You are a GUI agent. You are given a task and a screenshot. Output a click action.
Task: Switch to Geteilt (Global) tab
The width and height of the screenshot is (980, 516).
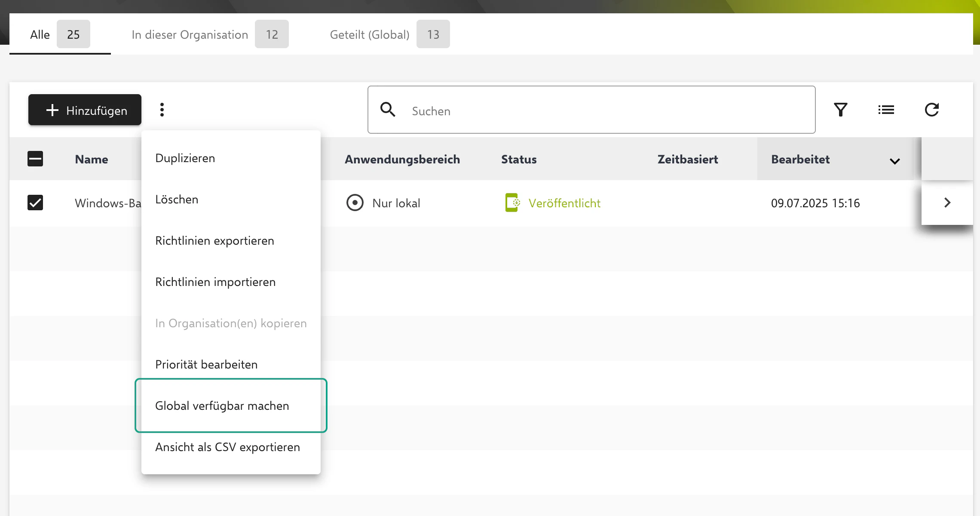pos(390,34)
